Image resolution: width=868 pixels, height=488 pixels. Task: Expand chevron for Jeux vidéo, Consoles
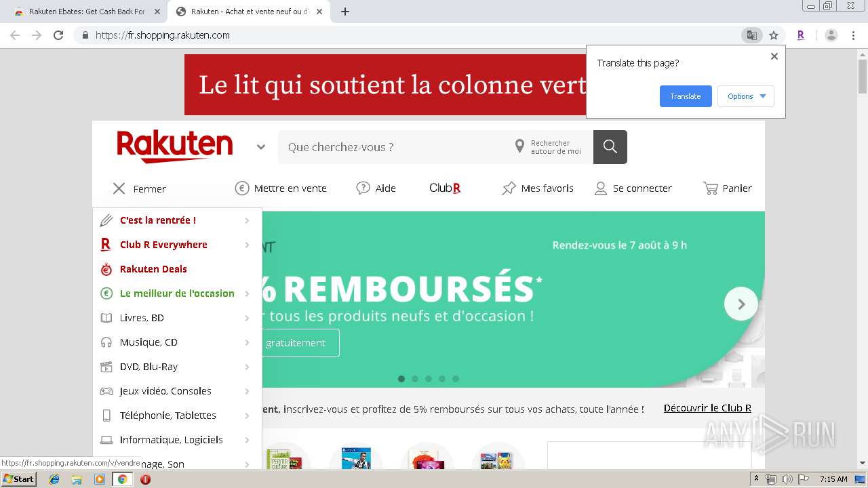tap(247, 391)
